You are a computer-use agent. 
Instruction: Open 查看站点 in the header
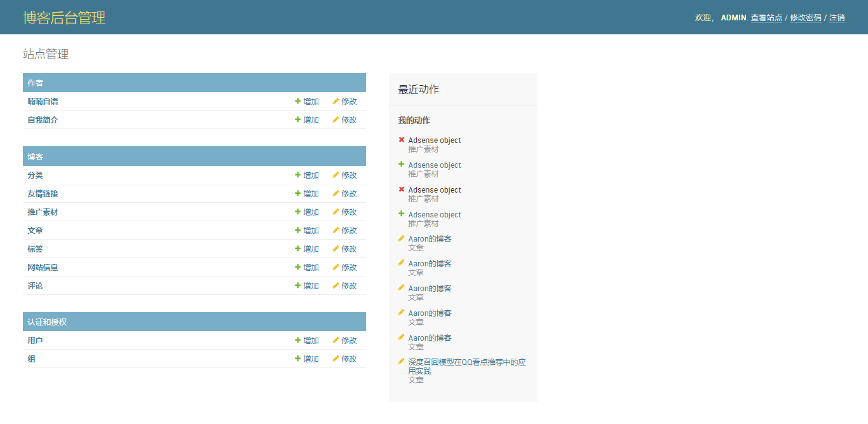pyautogui.click(x=766, y=18)
